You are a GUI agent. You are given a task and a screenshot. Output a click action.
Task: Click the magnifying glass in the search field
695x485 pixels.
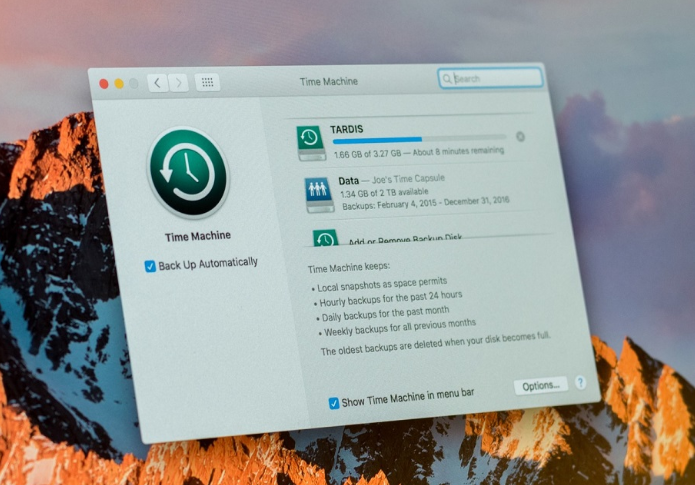click(x=447, y=78)
